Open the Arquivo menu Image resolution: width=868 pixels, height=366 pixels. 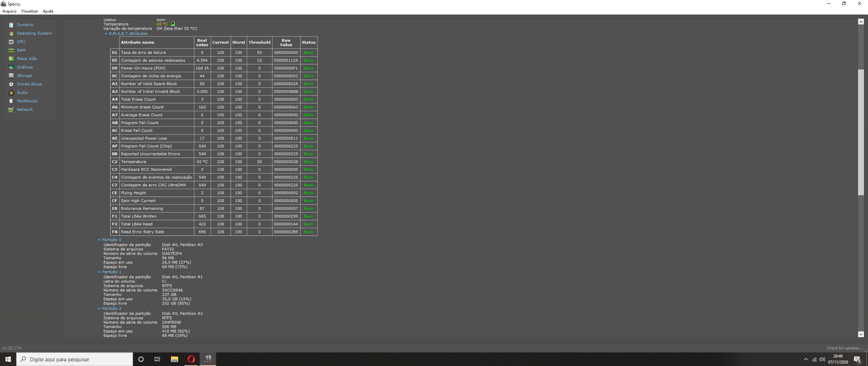[9, 11]
